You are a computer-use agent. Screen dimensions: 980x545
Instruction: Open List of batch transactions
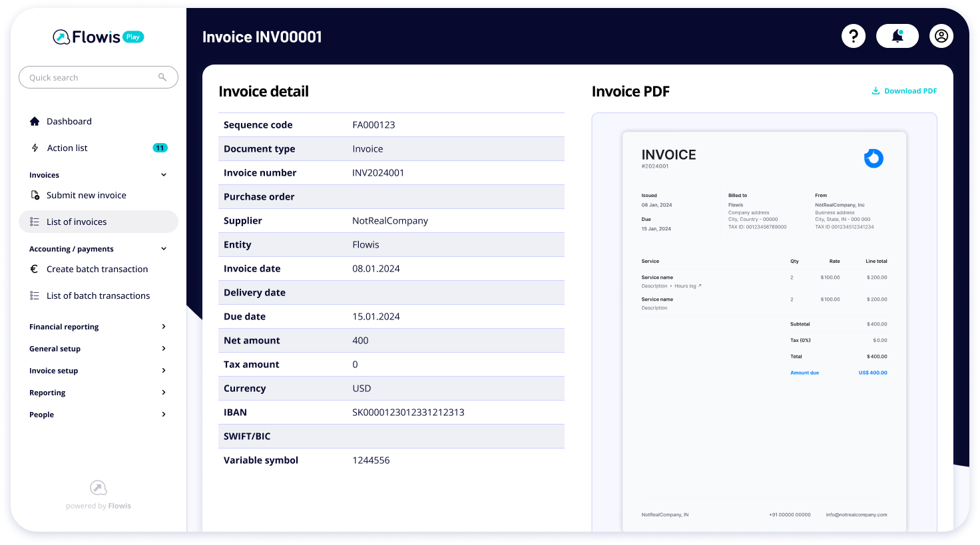pyautogui.click(x=99, y=295)
